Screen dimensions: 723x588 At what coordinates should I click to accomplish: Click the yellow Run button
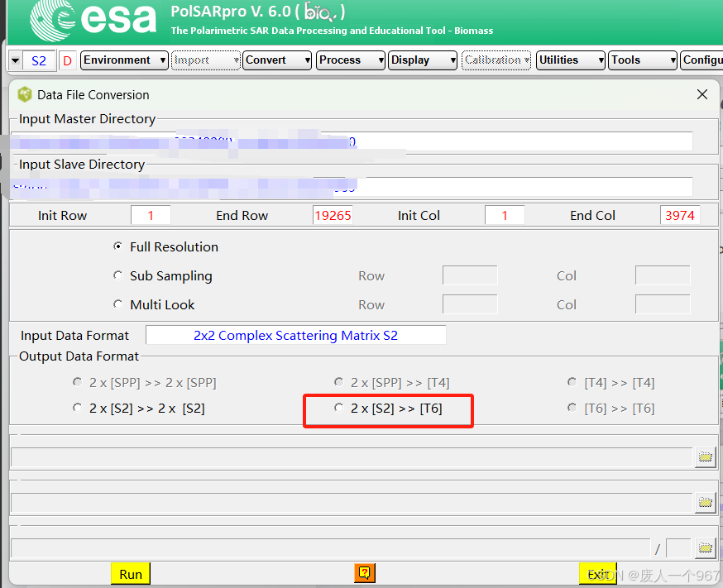click(x=131, y=574)
